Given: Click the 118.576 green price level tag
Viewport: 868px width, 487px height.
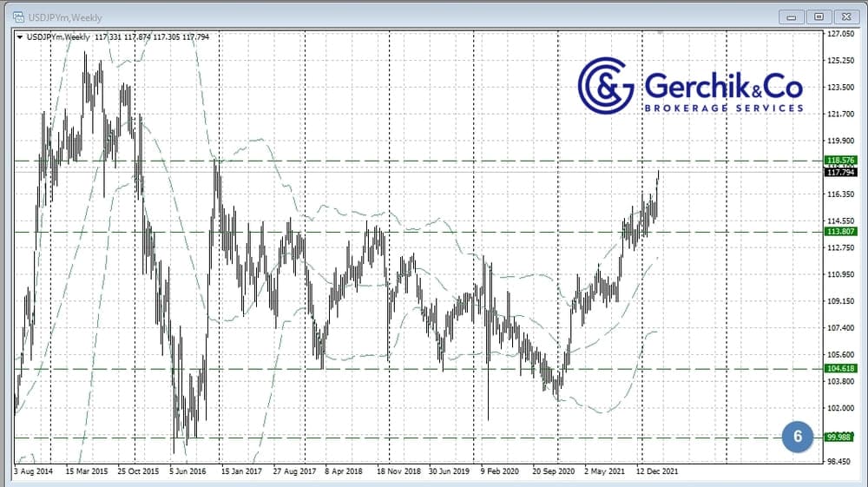Looking at the screenshot, I should pos(841,161).
